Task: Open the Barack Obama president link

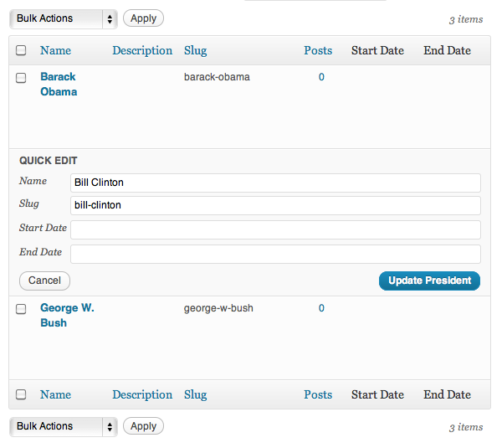Action: [59, 85]
